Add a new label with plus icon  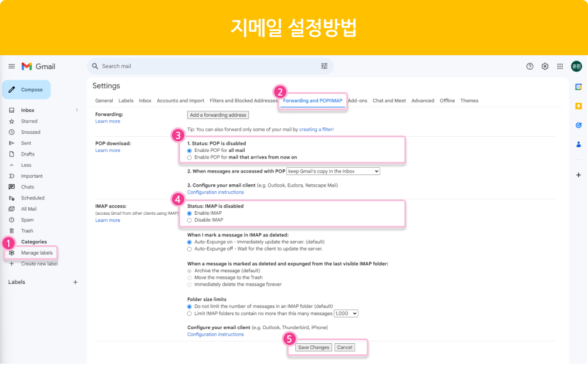click(75, 282)
